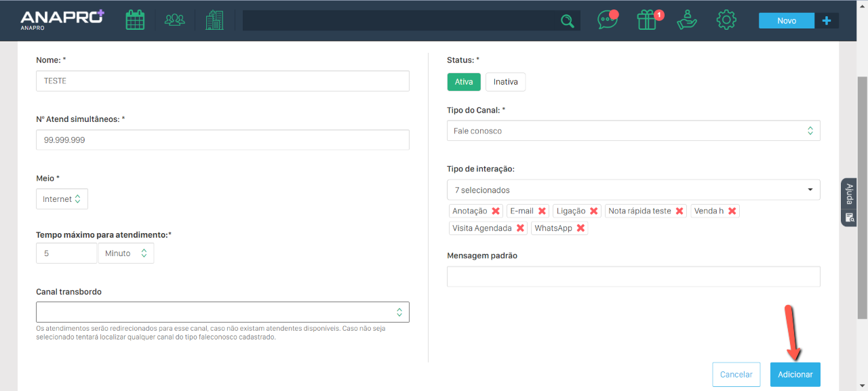This screenshot has width=868, height=391.
Task: Click the Mensagem padrão input field
Action: click(x=633, y=276)
